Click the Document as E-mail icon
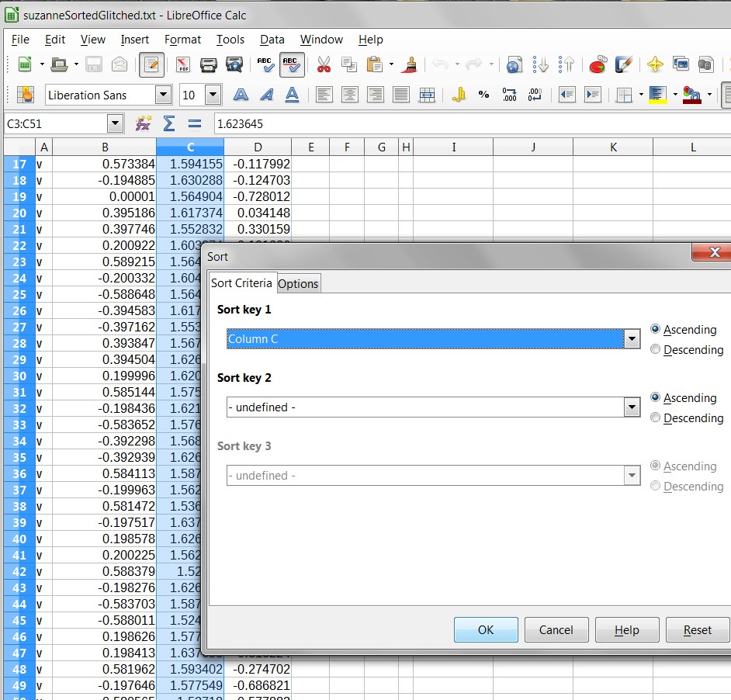Image resolution: width=731 pixels, height=700 pixels. [120, 64]
